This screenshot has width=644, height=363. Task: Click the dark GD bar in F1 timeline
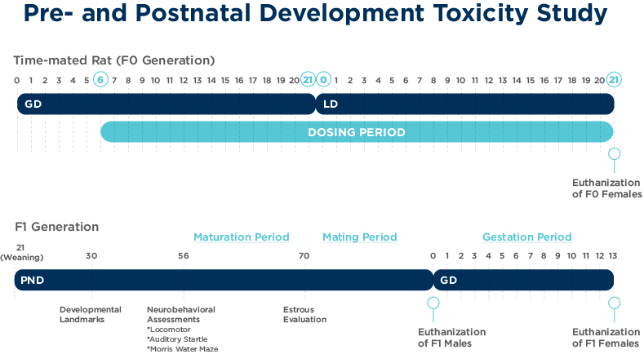pyautogui.click(x=524, y=280)
